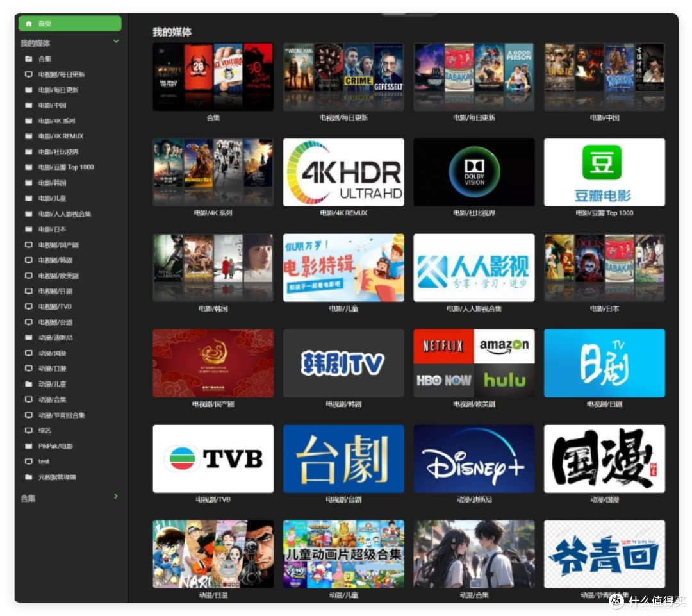The width and height of the screenshot is (692, 616).
Task: Click the TV icon next to 电视剧/每日更新
Action: (28, 74)
